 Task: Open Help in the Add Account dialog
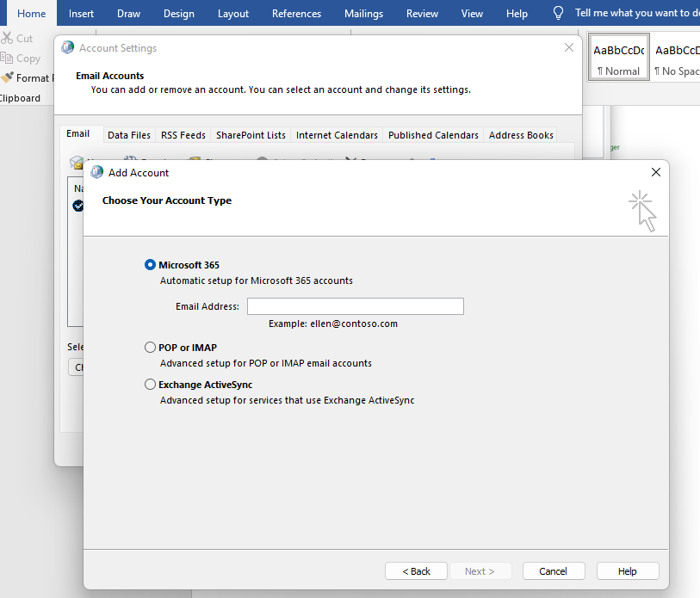pos(627,571)
